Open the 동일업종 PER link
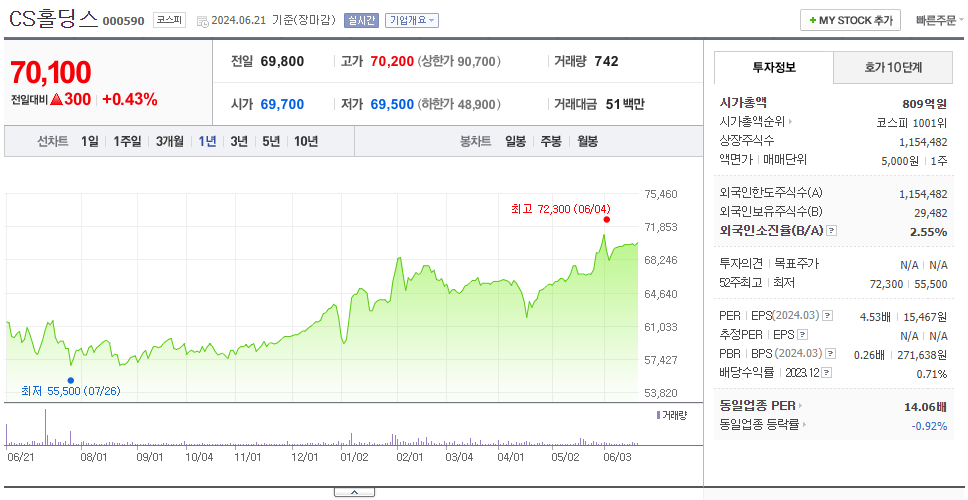 757,406
